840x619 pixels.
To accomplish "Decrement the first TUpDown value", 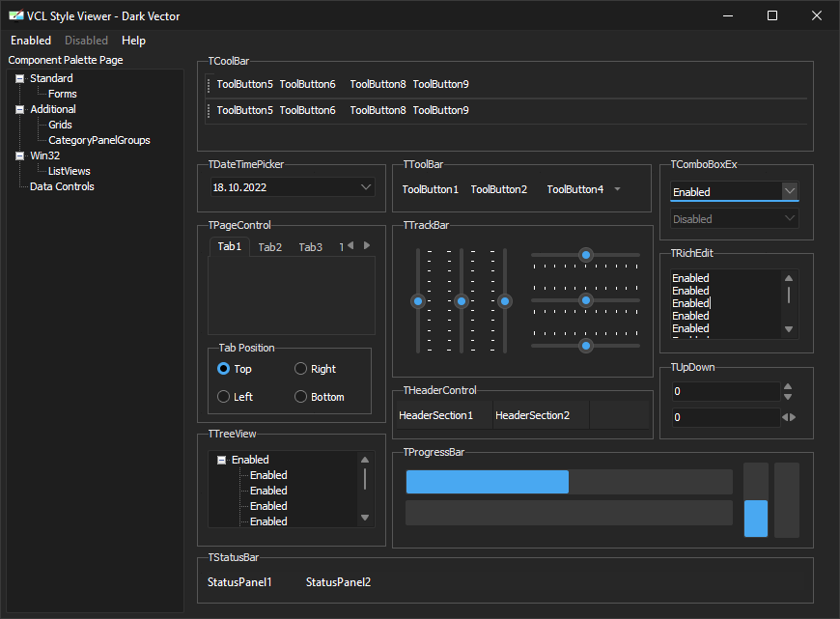I will (788, 397).
